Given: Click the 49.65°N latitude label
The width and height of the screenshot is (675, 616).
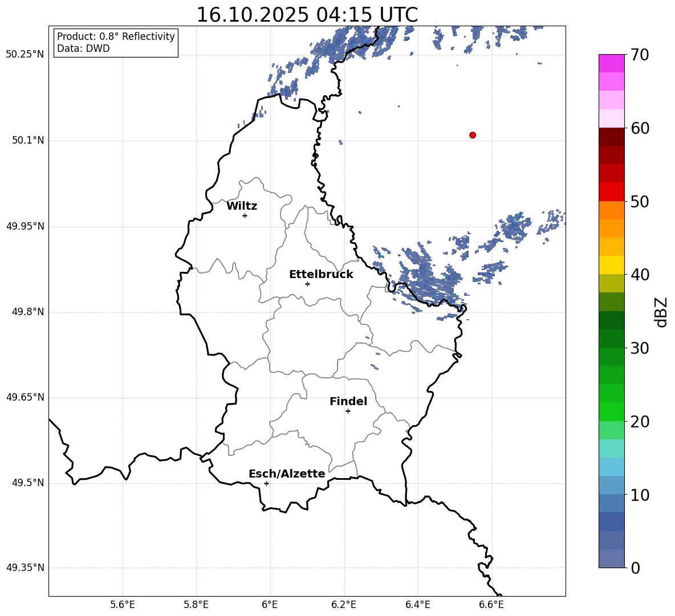Looking at the screenshot, I should 25,397.
